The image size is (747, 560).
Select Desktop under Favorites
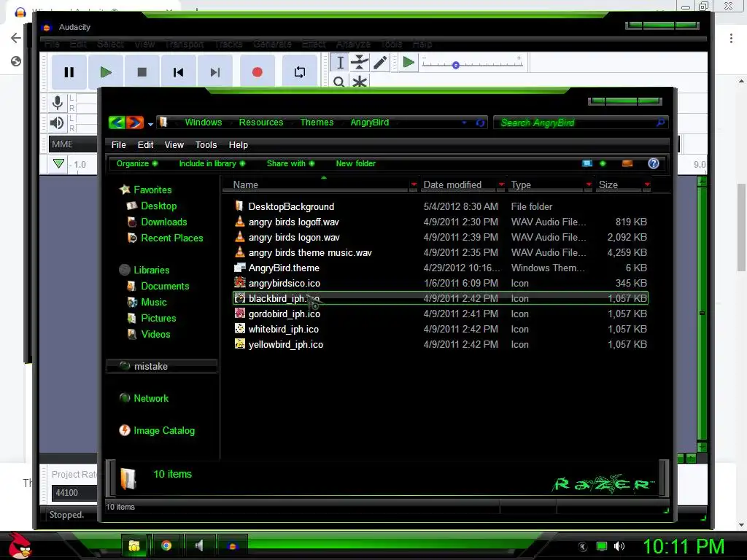pos(158,206)
